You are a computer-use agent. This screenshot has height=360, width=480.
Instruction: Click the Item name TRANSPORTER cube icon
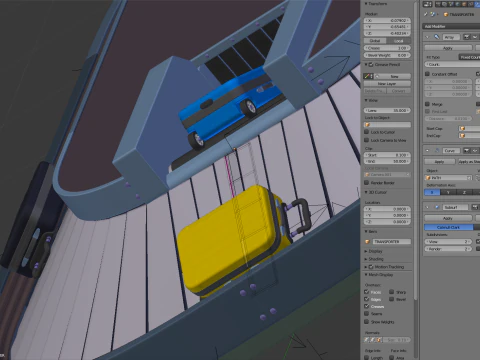[x=367, y=242]
